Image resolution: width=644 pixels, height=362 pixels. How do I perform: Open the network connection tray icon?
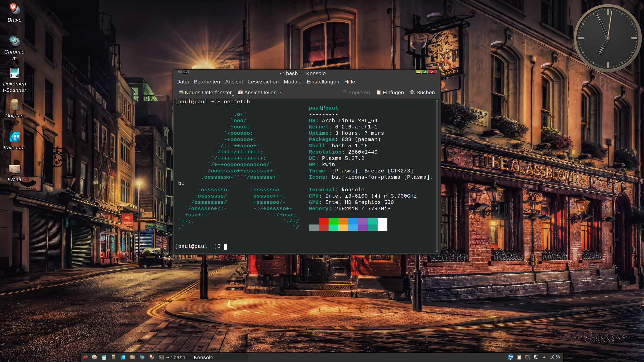click(536, 357)
